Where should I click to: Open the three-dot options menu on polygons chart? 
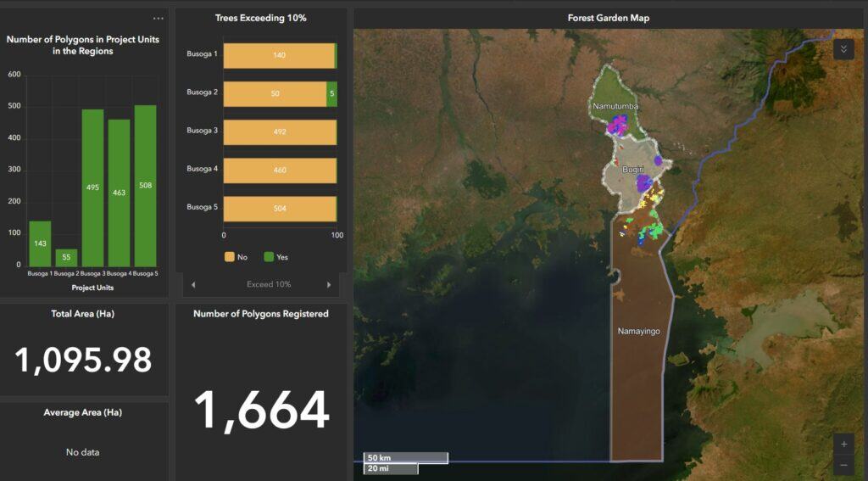(x=159, y=19)
